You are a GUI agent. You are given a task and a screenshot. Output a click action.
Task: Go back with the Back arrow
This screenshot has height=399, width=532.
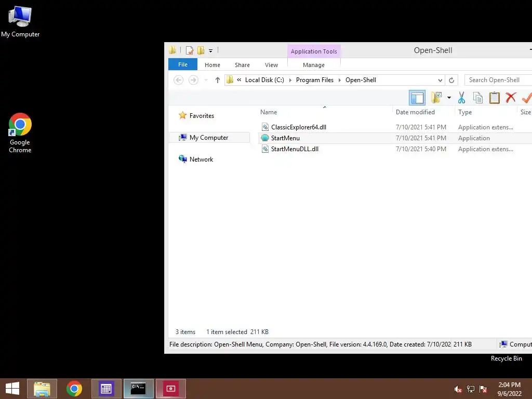click(x=179, y=80)
